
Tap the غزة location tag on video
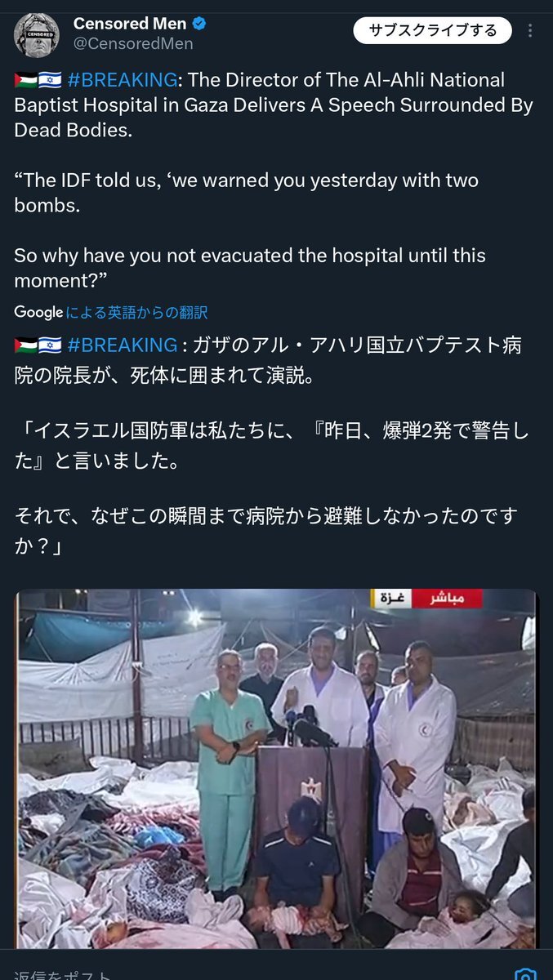click(x=392, y=599)
